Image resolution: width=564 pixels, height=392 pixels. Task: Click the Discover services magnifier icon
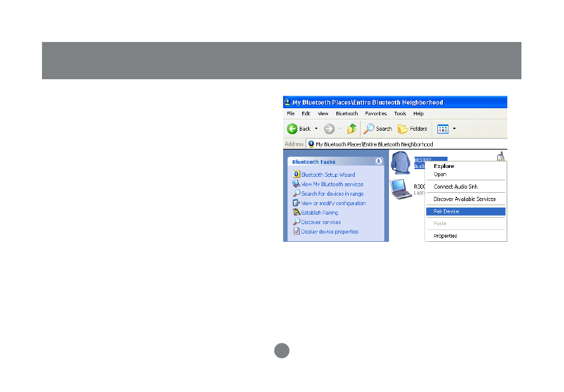coord(296,222)
